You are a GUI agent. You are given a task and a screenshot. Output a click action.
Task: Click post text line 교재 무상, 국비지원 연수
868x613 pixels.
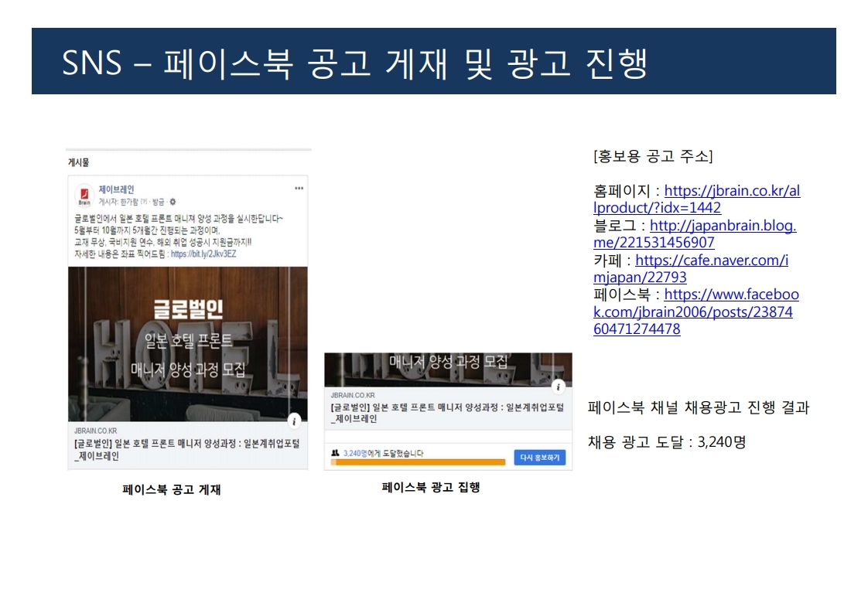point(162,242)
